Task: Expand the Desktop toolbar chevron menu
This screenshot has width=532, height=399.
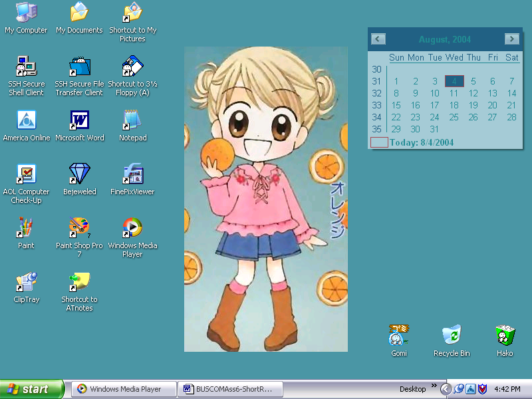Action: (x=434, y=386)
